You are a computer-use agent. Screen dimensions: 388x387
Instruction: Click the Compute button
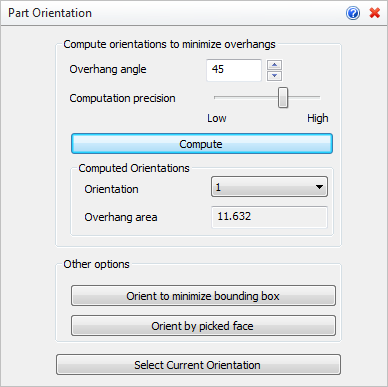pyautogui.click(x=202, y=144)
